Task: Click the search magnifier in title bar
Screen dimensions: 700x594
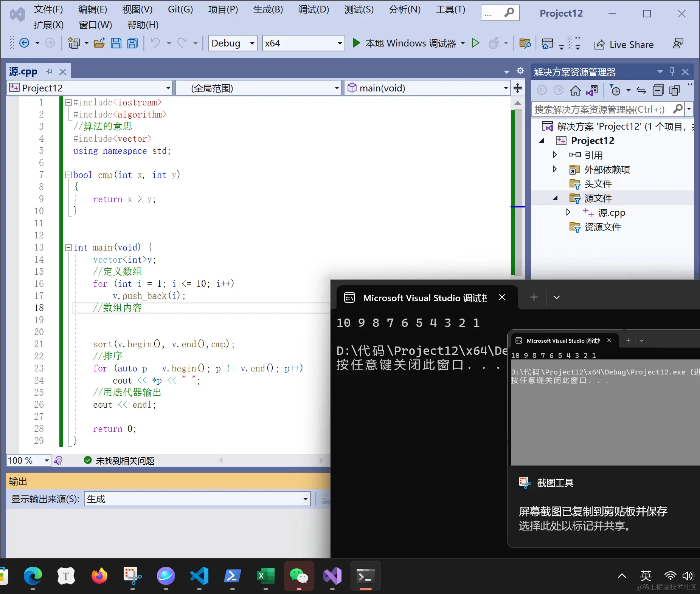Action: point(509,13)
